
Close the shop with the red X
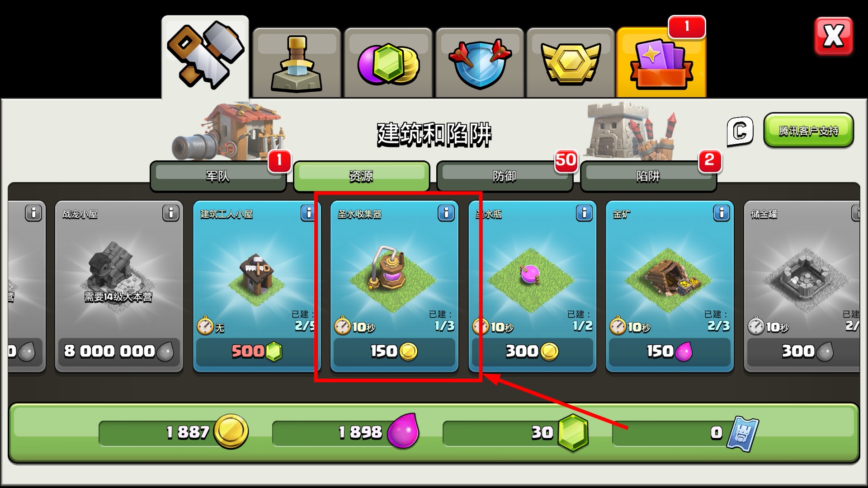coord(834,36)
